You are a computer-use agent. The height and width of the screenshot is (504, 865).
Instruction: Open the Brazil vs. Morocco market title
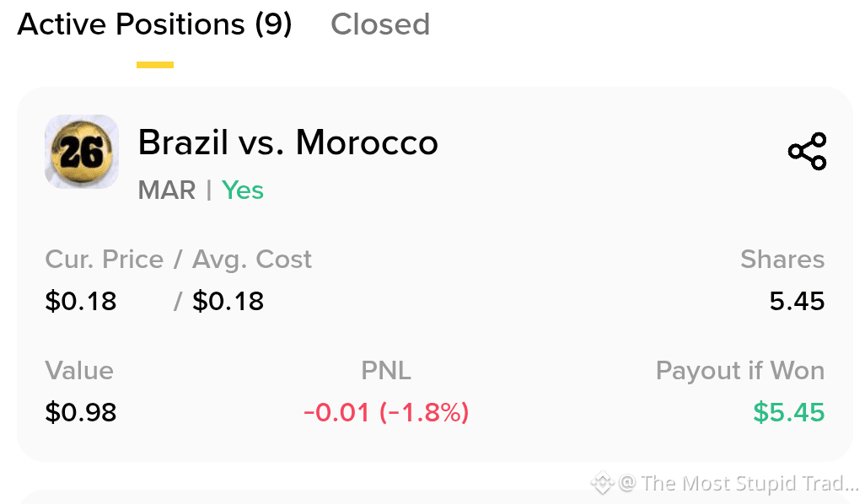[x=288, y=142]
